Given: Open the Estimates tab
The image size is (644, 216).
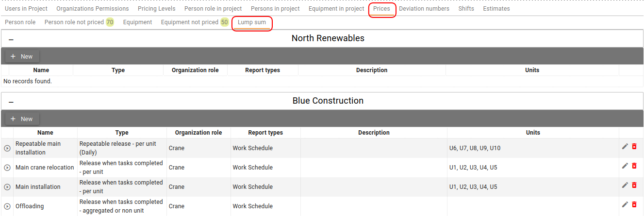Looking at the screenshot, I should (496, 9).
